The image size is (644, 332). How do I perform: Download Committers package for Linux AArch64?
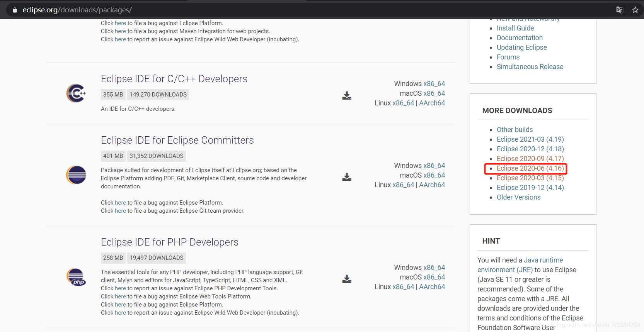click(432, 185)
